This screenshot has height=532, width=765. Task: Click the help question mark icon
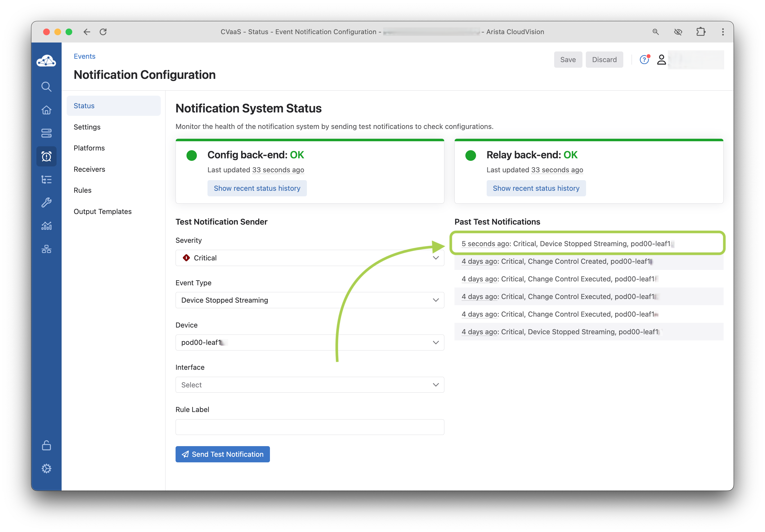pyautogui.click(x=644, y=60)
